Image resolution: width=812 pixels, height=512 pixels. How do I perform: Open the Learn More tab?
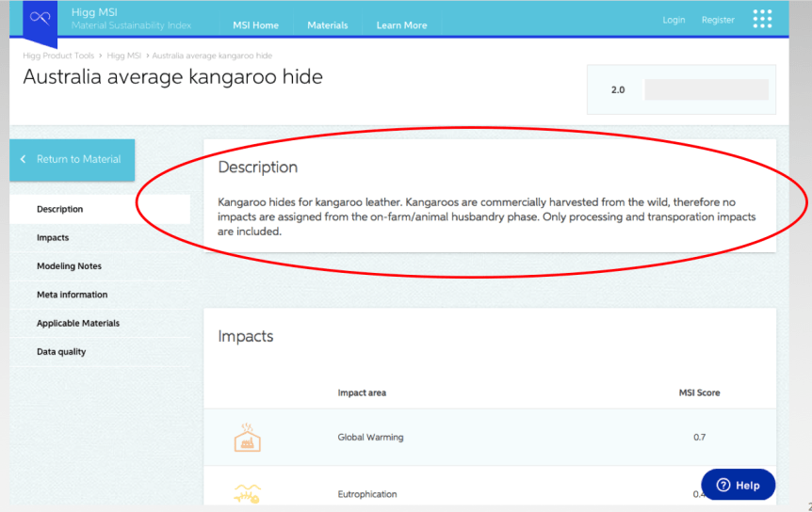tap(401, 25)
